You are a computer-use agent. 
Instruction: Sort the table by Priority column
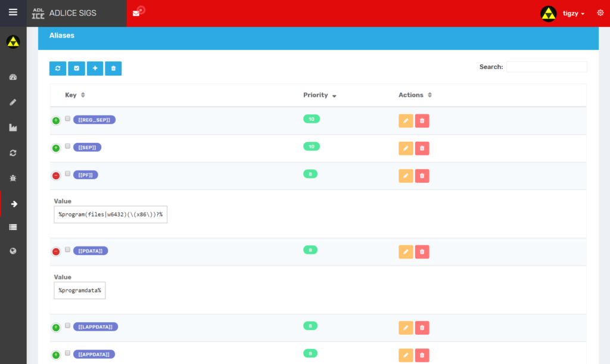(319, 95)
